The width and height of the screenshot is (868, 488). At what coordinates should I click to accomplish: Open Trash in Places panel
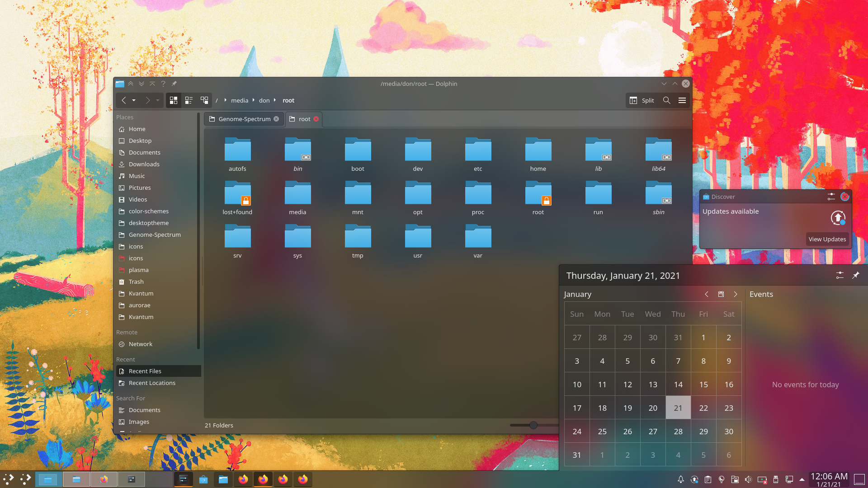(156, 282)
